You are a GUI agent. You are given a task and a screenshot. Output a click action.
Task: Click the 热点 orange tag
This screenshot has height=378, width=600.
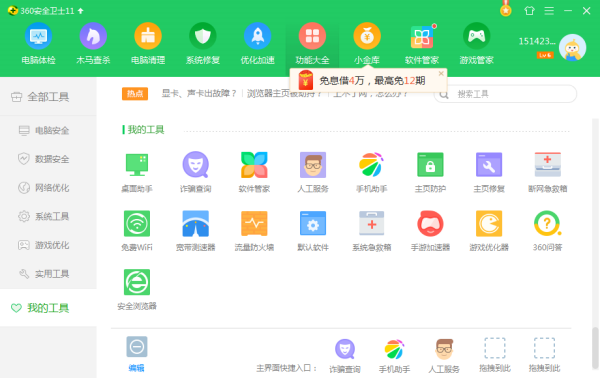coord(135,93)
